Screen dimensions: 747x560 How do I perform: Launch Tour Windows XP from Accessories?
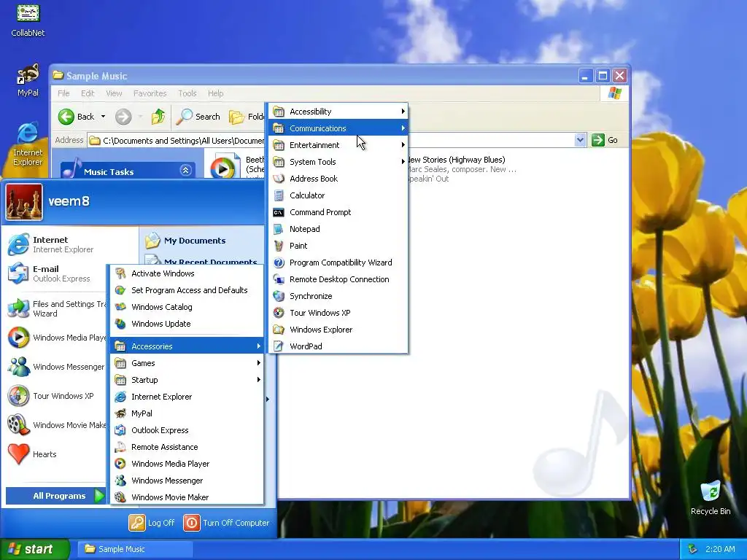click(338, 313)
